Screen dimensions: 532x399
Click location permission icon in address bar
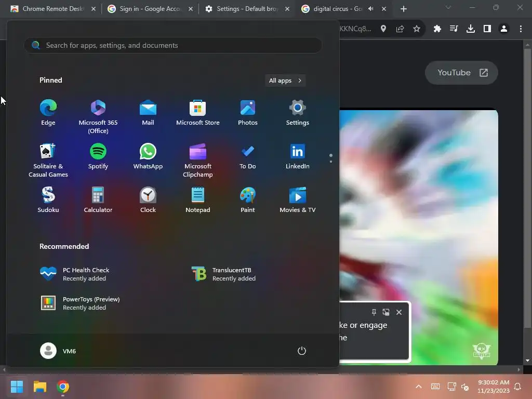click(x=383, y=29)
